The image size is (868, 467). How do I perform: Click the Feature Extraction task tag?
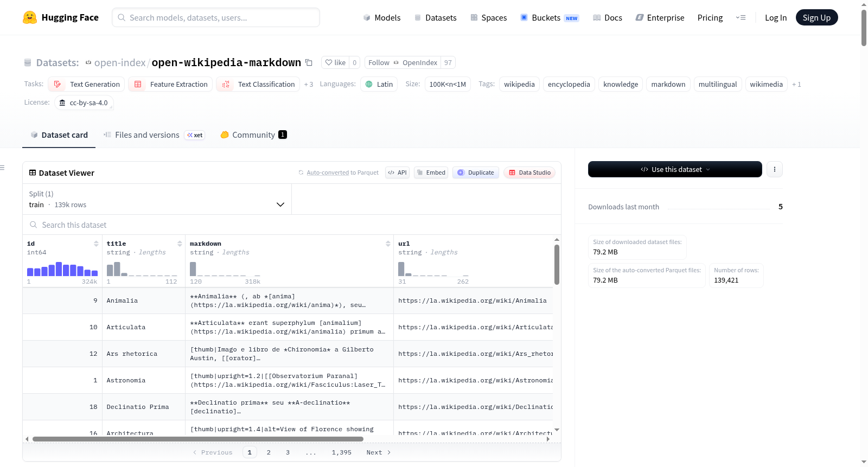tap(170, 84)
